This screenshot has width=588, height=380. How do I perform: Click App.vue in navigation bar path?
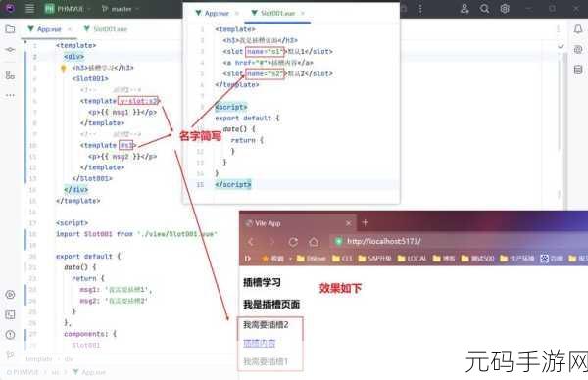point(89,372)
